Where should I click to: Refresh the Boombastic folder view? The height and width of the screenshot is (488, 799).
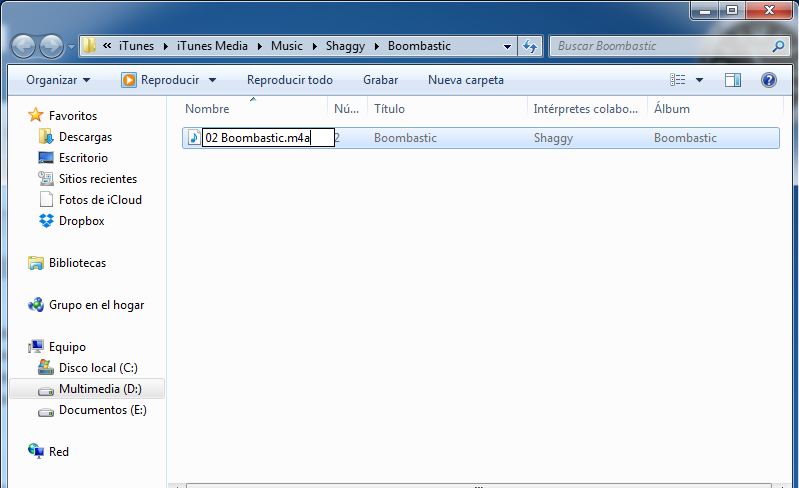coord(530,46)
